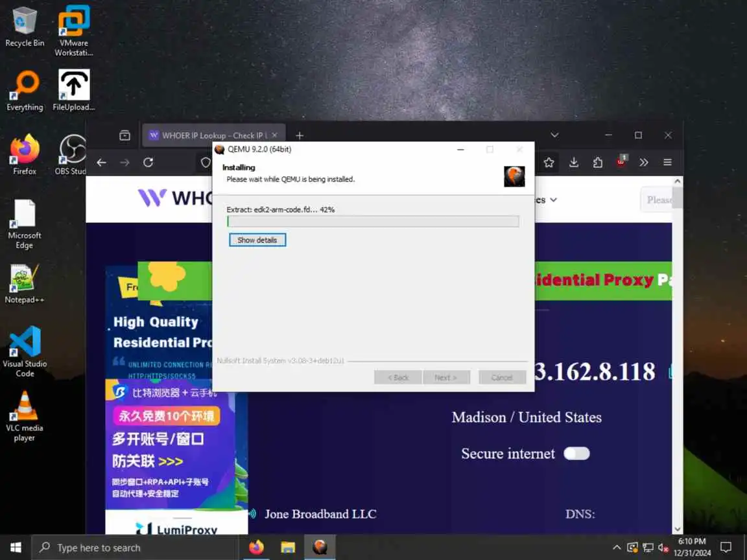Open the FileUpload desktop shortcut
This screenshot has height=560, width=747.
click(73, 91)
